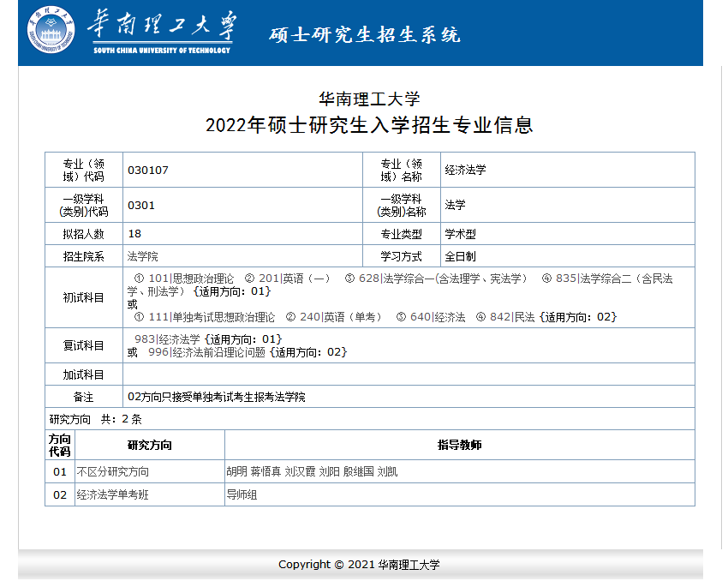Click the 经济法学 major name cell value

[x=465, y=170]
